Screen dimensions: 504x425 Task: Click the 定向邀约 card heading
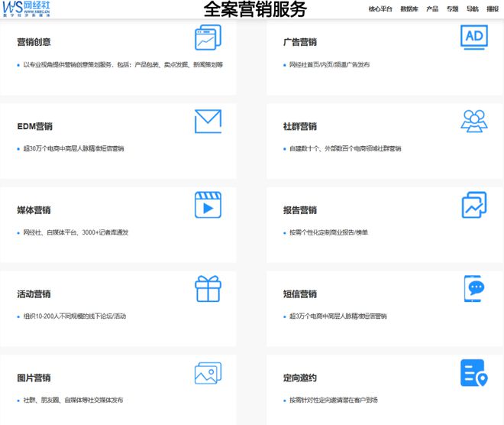[x=300, y=378]
